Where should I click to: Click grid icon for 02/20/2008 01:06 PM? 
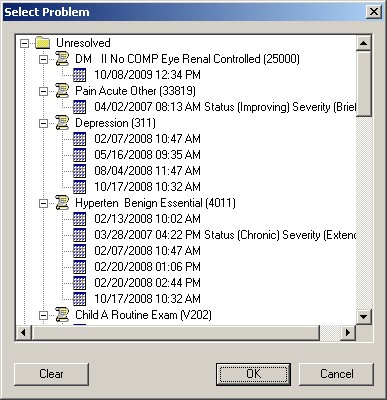[x=79, y=267]
